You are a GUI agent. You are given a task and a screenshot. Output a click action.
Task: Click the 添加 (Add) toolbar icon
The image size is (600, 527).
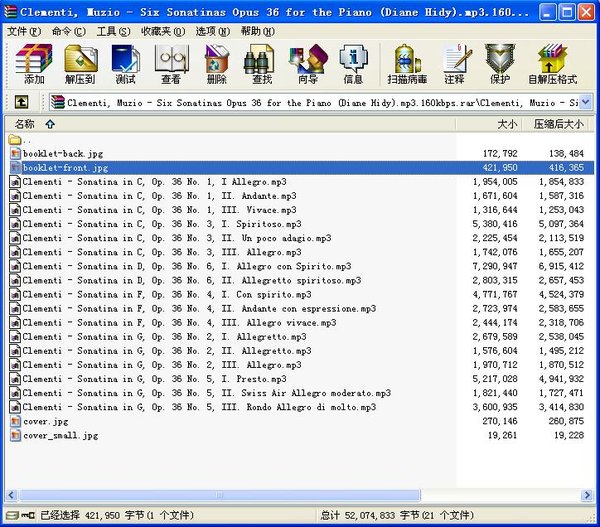(34, 64)
